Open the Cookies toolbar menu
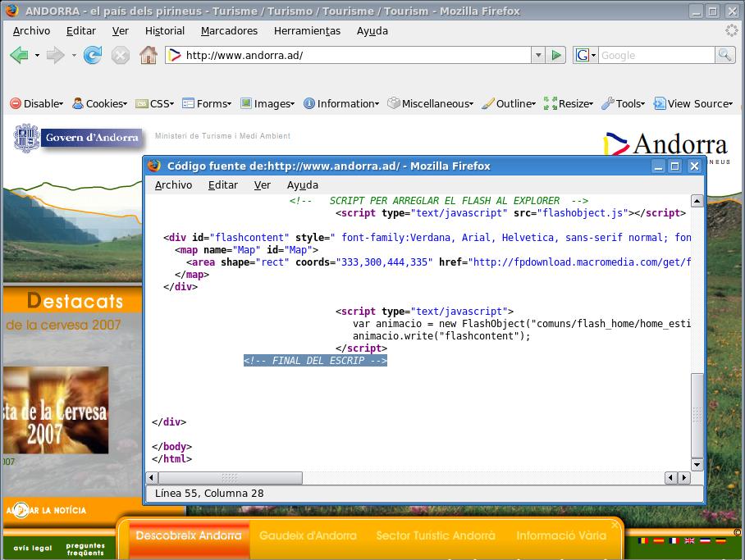Image resolution: width=745 pixels, height=560 pixels. pyautogui.click(x=99, y=103)
